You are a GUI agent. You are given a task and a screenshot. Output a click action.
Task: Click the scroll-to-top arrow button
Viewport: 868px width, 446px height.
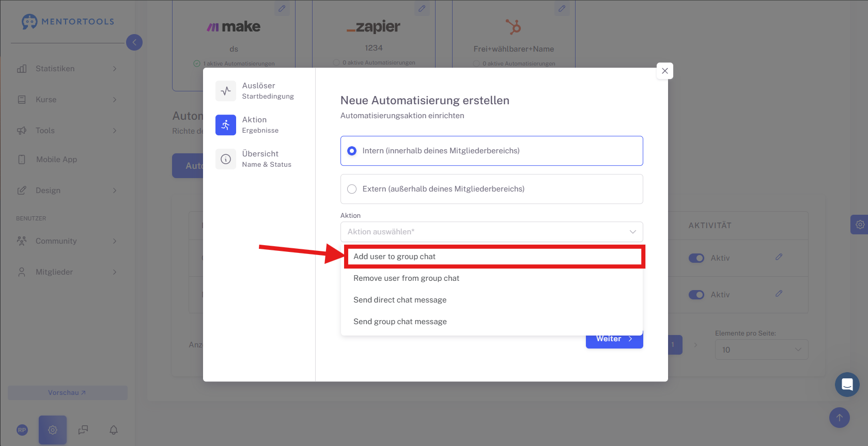pos(840,418)
